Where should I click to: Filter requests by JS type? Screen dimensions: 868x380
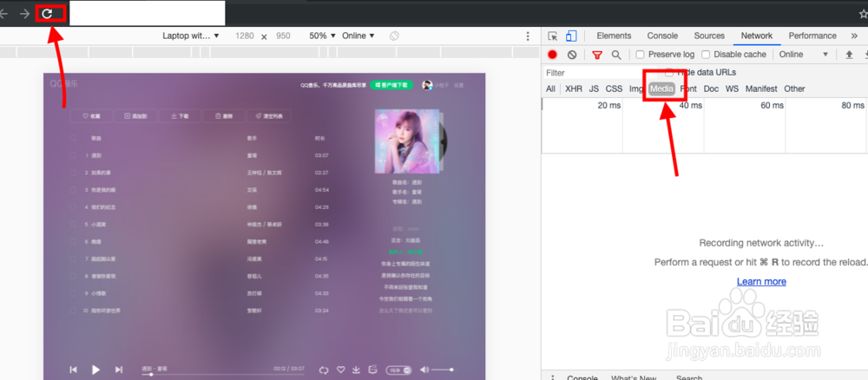(x=594, y=88)
